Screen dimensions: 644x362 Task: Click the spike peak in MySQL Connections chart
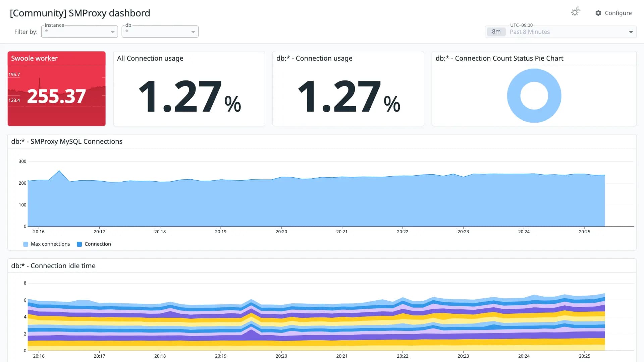click(59, 171)
